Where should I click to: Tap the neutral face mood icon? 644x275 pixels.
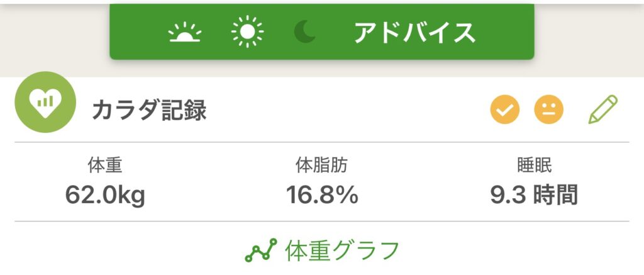pyautogui.click(x=548, y=111)
